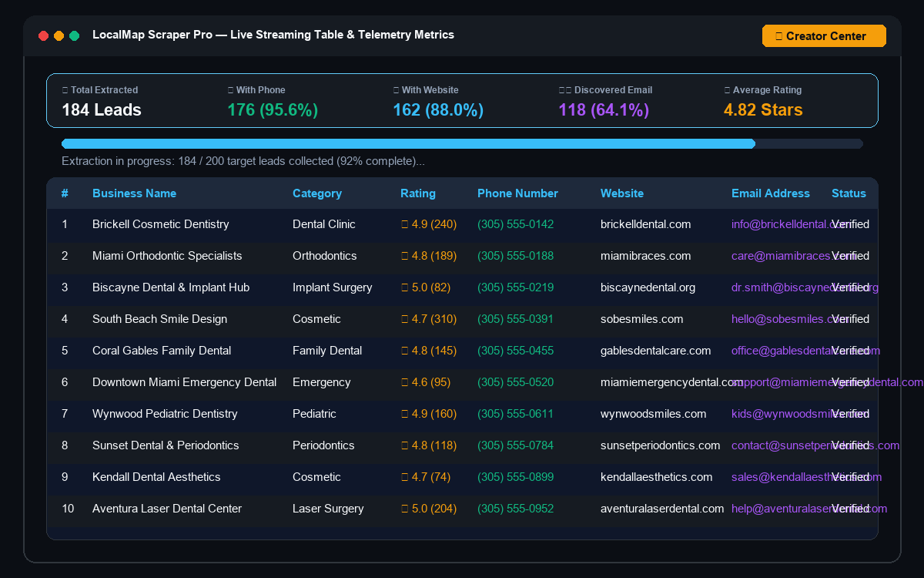924x578 pixels.
Task: Sort by the Email Address column header
Action: [771, 193]
